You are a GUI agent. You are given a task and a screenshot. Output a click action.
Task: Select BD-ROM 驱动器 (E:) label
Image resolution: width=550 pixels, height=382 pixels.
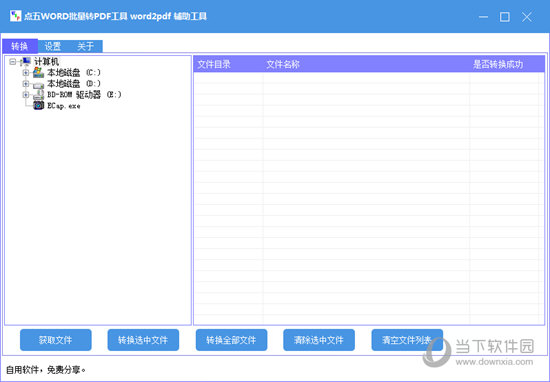pos(85,95)
